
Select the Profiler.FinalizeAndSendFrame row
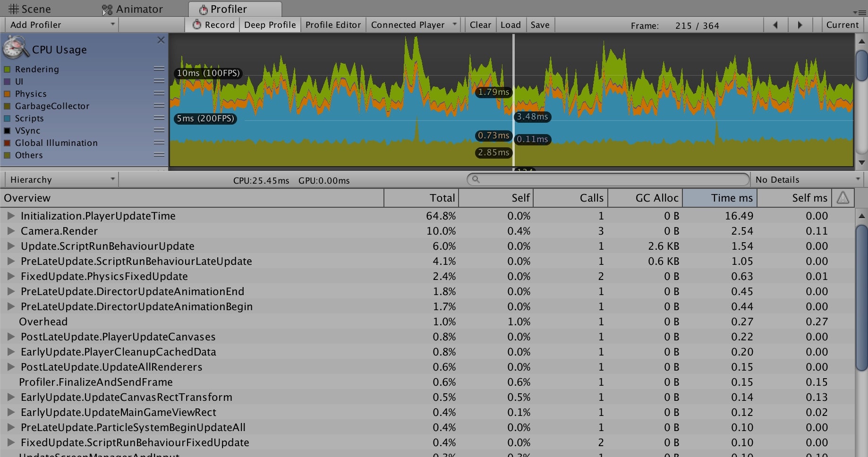427,382
